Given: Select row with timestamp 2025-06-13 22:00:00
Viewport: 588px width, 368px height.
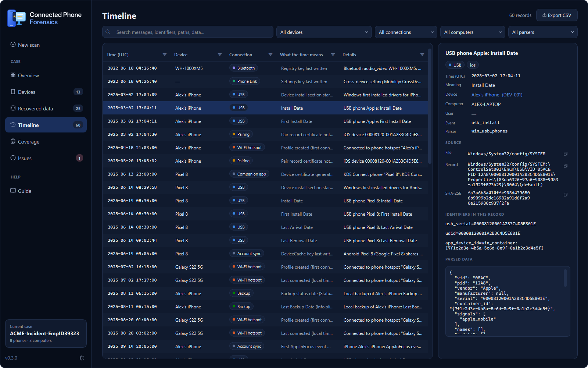Looking at the screenshot, I should tap(265, 174).
